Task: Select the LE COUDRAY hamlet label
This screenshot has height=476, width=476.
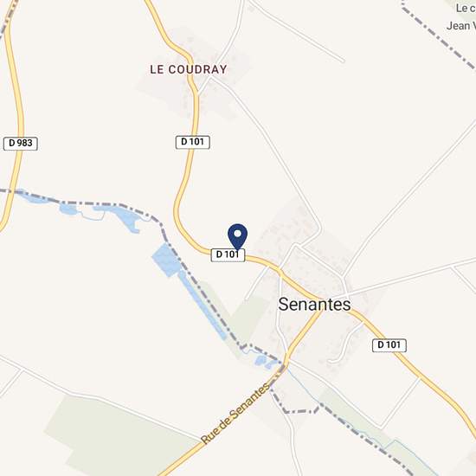Action: 188,69
